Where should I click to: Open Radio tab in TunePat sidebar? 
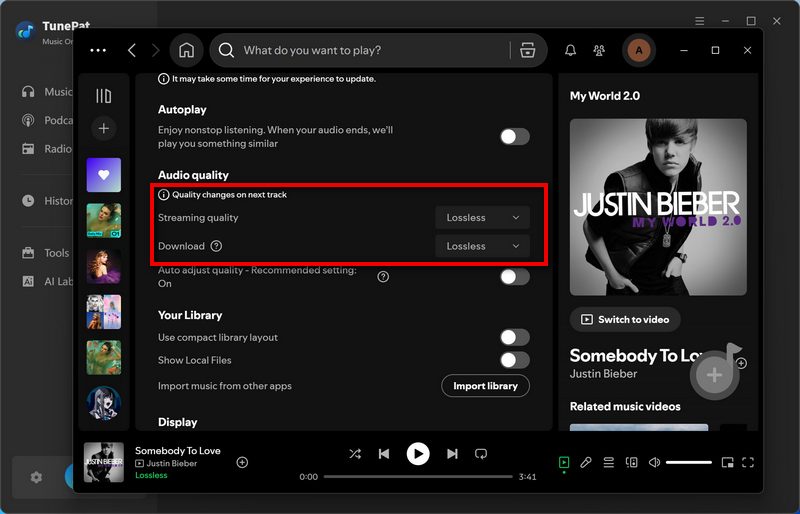(x=47, y=149)
